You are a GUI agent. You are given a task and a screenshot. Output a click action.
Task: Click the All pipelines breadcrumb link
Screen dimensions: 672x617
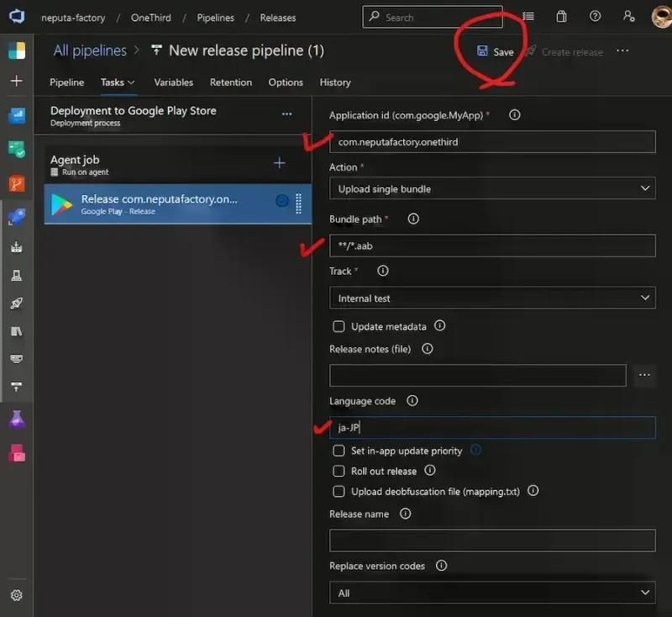pyautogui.click(x=90, y=50)
